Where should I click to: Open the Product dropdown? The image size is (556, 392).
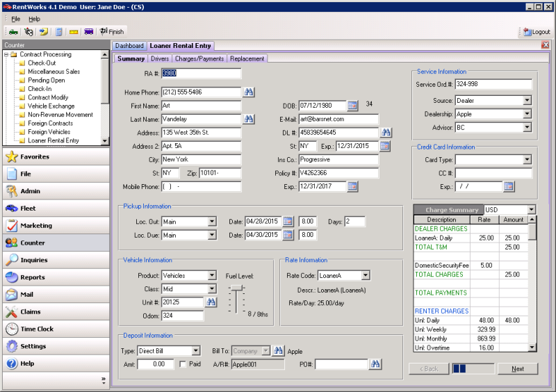point(212,275)
